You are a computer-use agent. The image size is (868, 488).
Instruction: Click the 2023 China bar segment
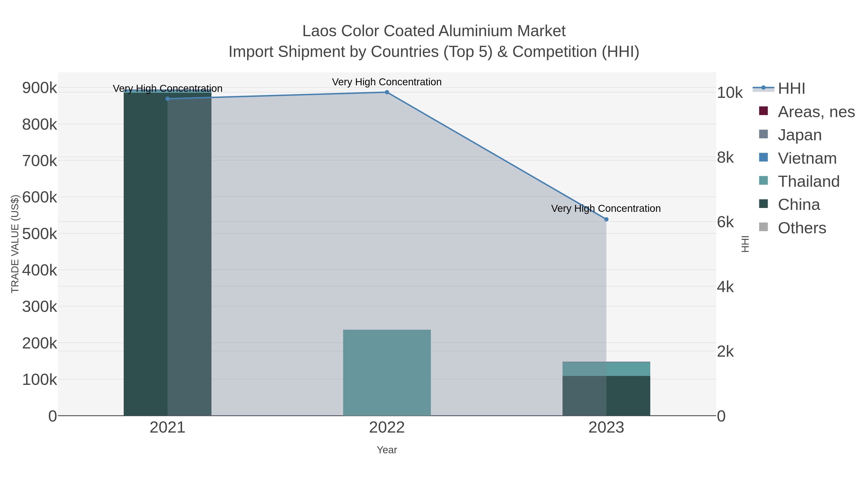pyautogui.click(x=606, y=396)
